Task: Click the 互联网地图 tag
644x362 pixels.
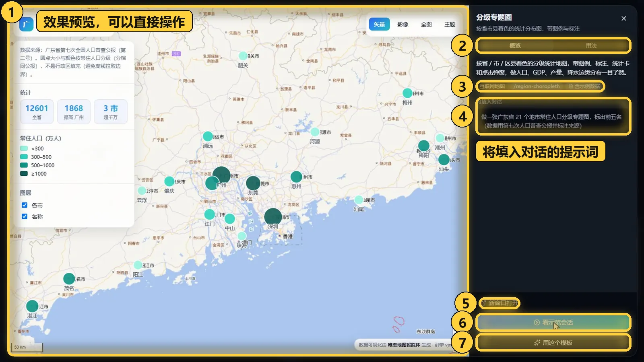Action: pyautogui.click(x=492, y=86)
